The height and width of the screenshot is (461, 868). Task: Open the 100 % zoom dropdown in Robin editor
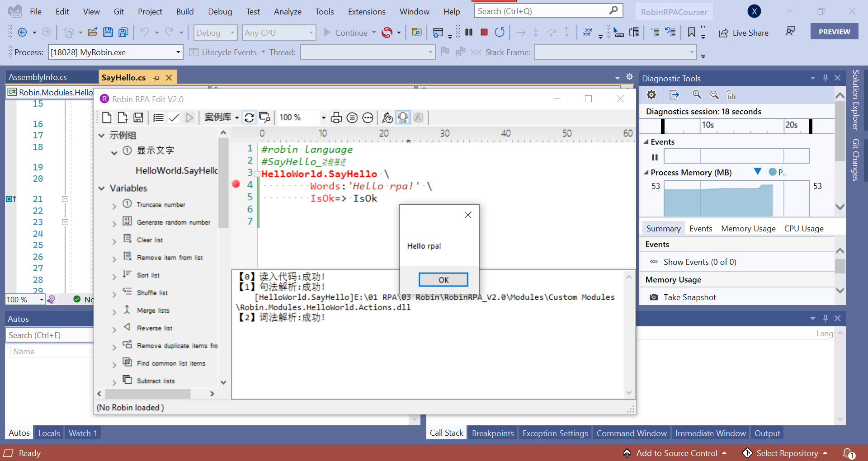323,118
